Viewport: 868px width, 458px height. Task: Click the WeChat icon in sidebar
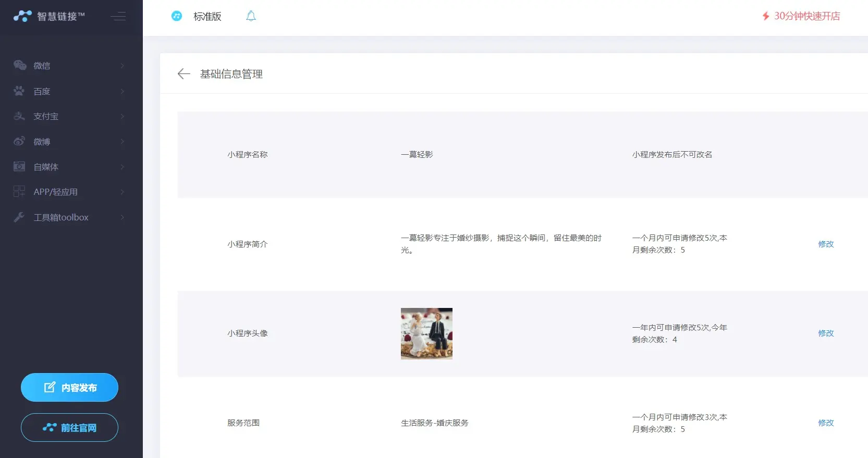[20, 65]
